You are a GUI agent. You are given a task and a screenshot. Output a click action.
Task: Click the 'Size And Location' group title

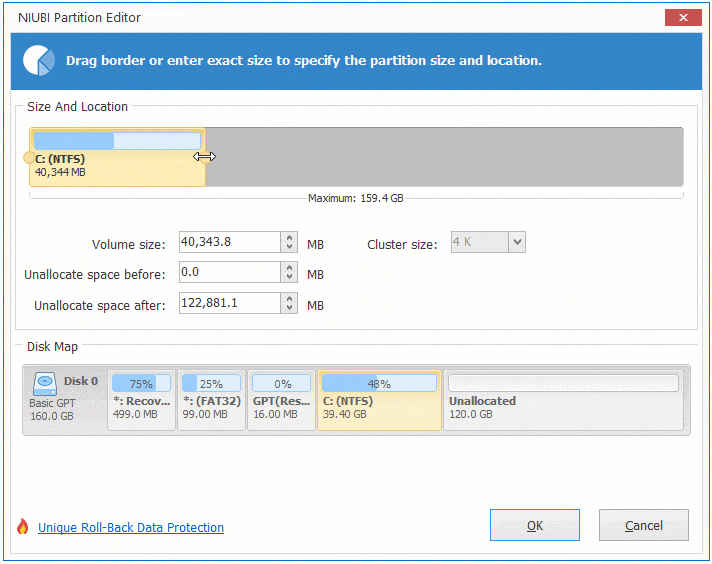[77, 107]
